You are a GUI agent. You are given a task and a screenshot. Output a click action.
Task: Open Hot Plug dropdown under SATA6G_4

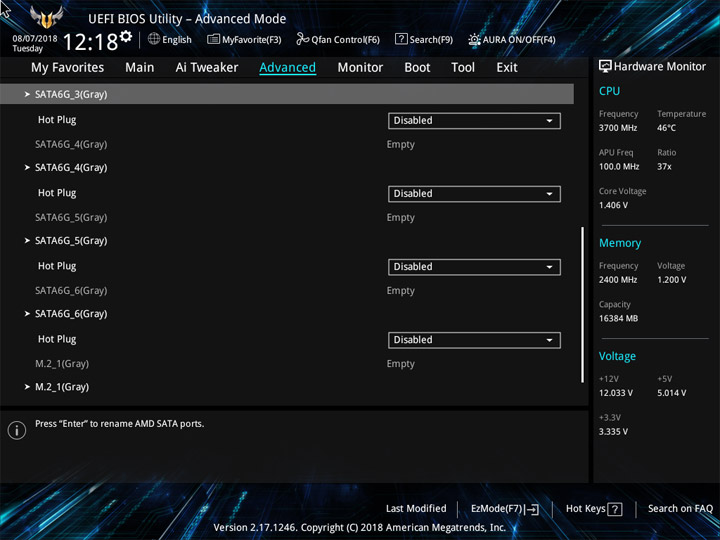click(x=474, y=194)
